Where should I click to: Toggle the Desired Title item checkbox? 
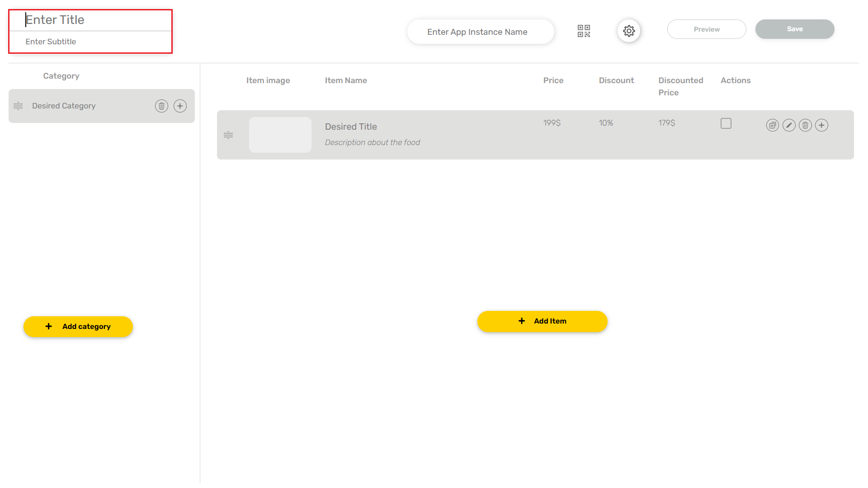726,123
